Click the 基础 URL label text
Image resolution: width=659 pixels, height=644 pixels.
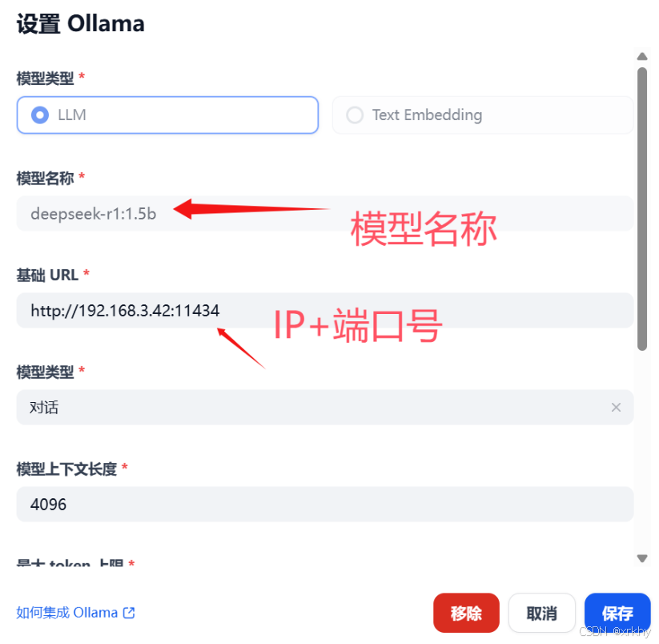point(47,275)
